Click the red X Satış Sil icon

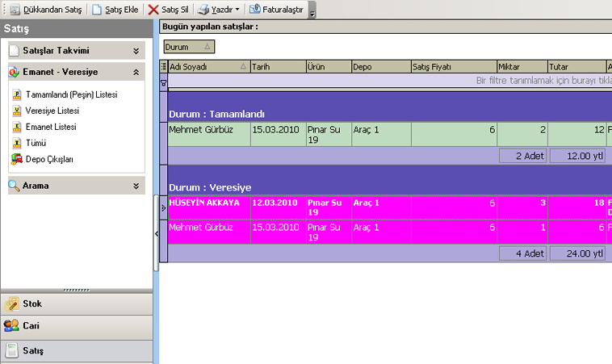[x=153, y=10]
